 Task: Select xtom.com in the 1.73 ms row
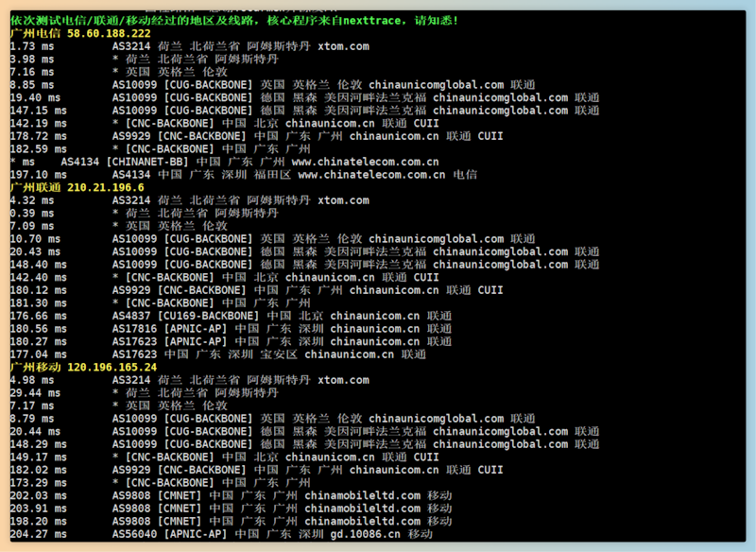click(x=343, y=46)
